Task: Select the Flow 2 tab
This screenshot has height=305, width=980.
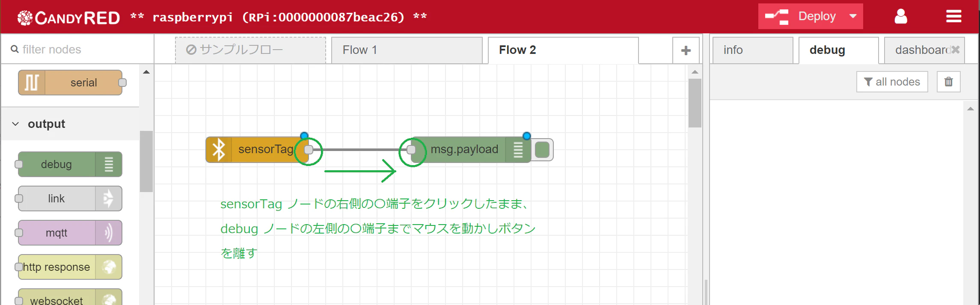Action: [x=563, y=50]
